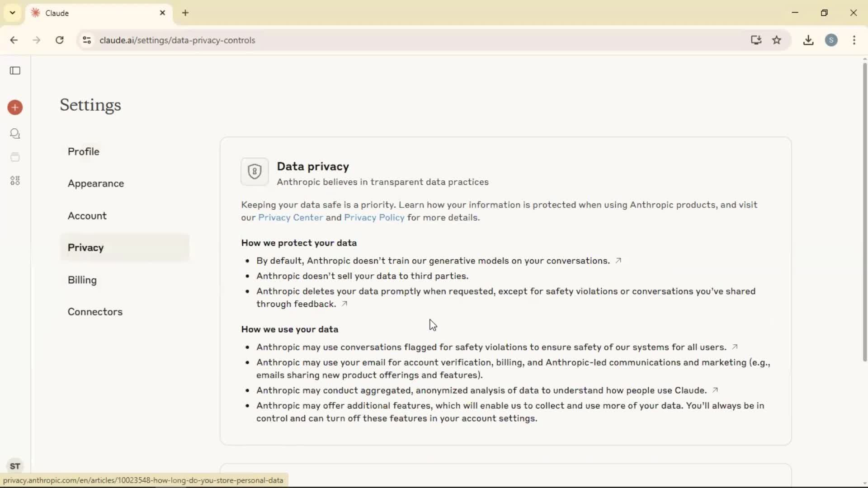Reload the current page

[60, 40]
